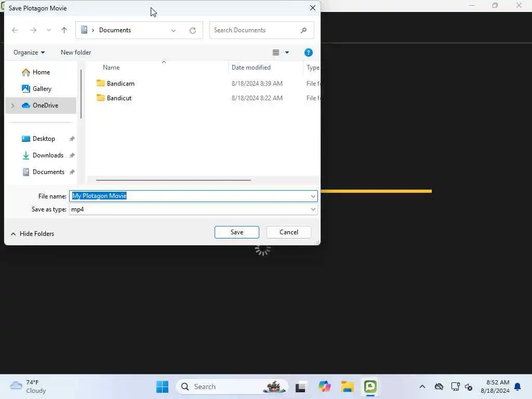Click the pin icon beside Downloads
The height and width of the screenshot is (399, 532).
72,155
